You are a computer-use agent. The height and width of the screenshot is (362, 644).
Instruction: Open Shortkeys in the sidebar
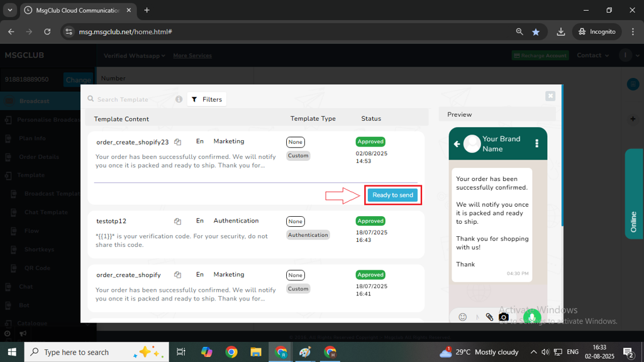40,250
